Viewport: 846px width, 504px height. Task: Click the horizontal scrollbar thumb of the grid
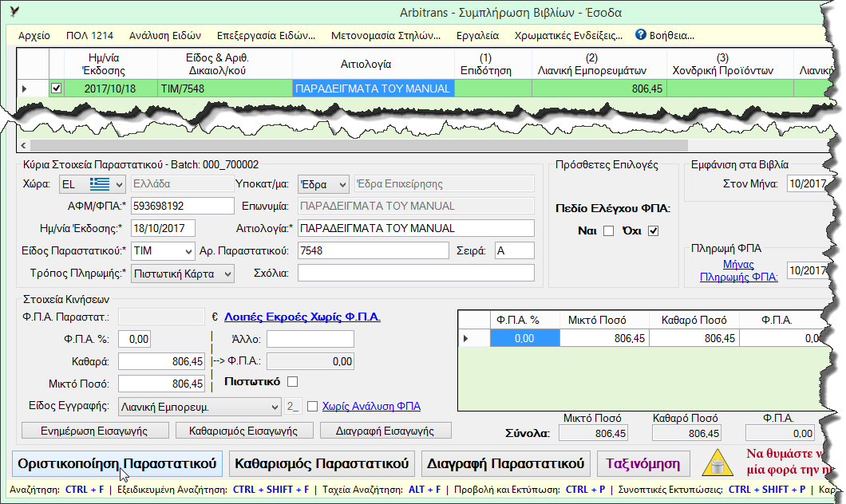click(359, 146)
